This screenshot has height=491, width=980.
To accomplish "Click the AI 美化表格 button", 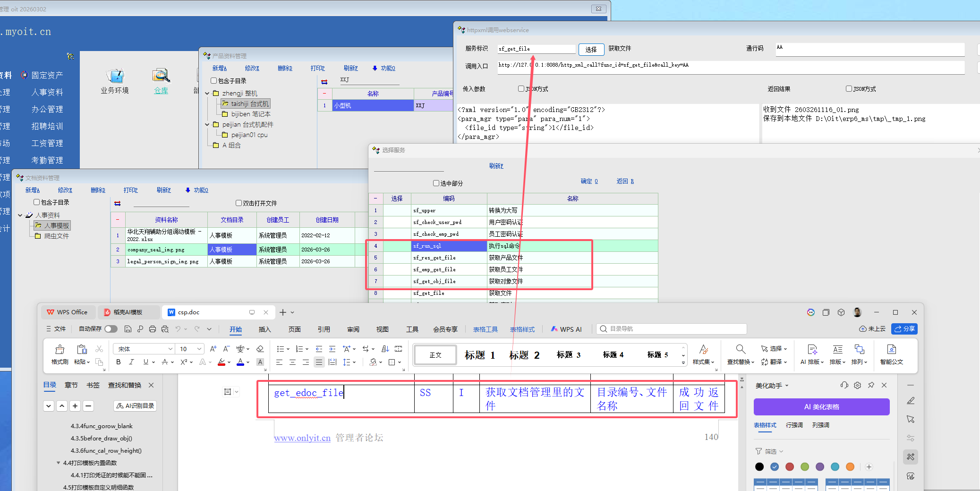I will [x=821, y=407].
